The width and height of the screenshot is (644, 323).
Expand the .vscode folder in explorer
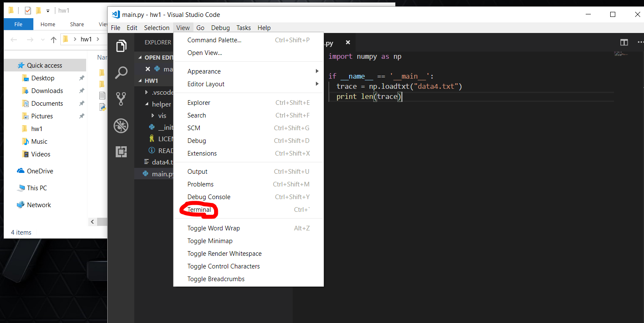[160, 92]
